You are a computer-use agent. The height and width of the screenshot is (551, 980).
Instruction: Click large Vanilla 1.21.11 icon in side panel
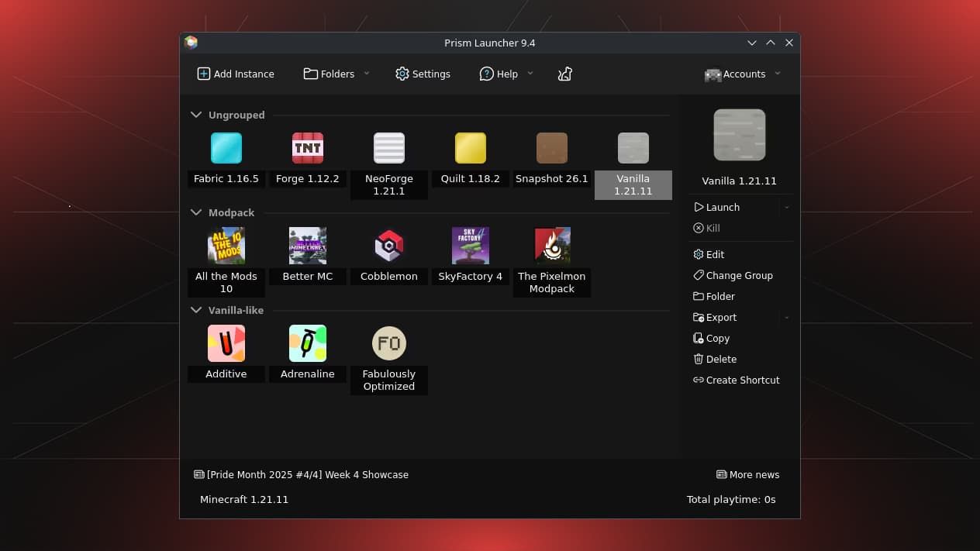[x=740, y=135]
